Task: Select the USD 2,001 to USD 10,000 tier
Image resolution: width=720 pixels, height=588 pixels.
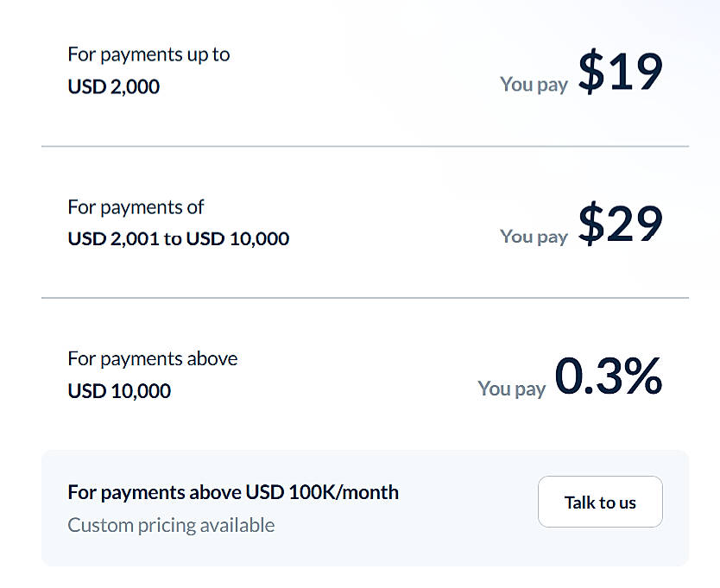Action: tap(178, 223)
